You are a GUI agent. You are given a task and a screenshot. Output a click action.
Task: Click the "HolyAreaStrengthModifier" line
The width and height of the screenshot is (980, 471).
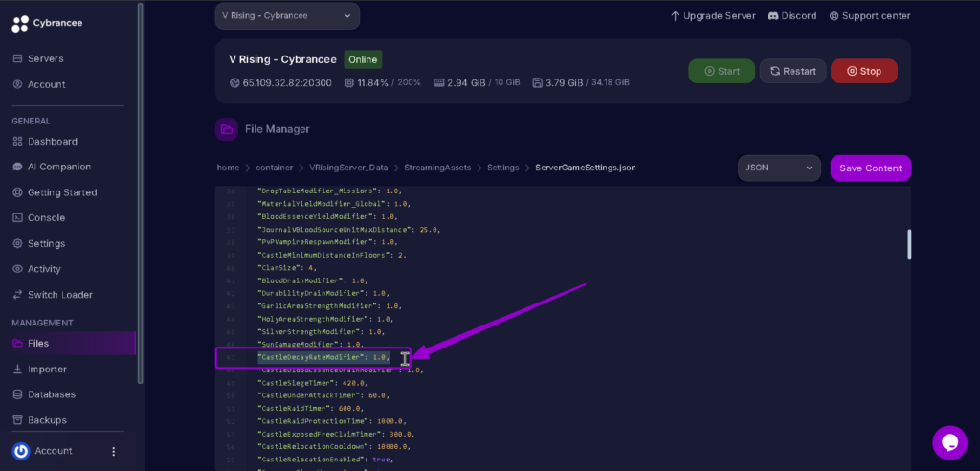click(325, 319)
